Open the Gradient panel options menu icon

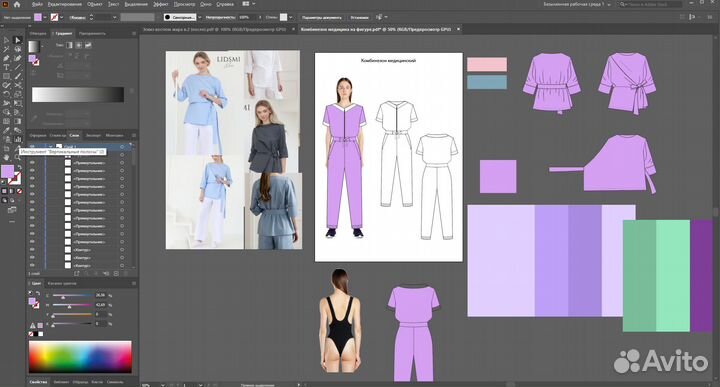[134, 34]
